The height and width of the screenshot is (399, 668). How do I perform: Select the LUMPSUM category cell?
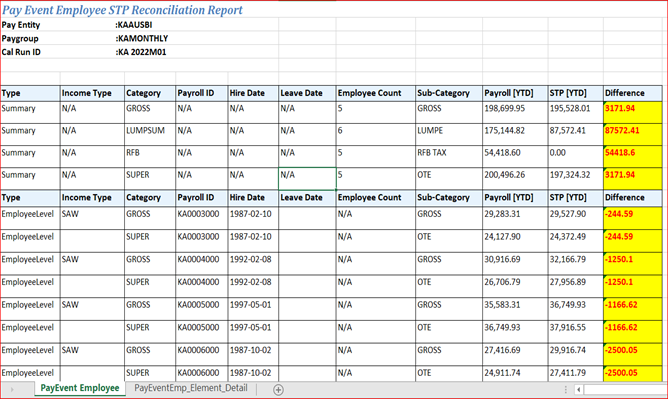(150, 135)
